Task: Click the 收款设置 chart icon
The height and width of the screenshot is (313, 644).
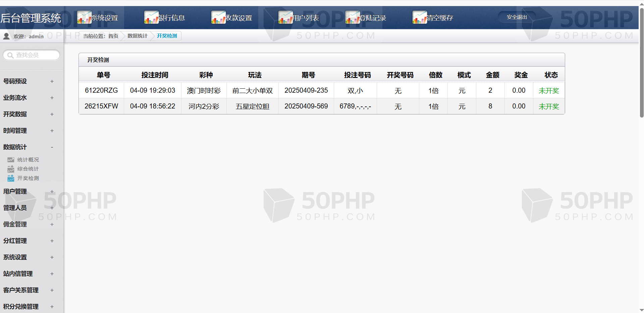Action: (x=218, y=17)
